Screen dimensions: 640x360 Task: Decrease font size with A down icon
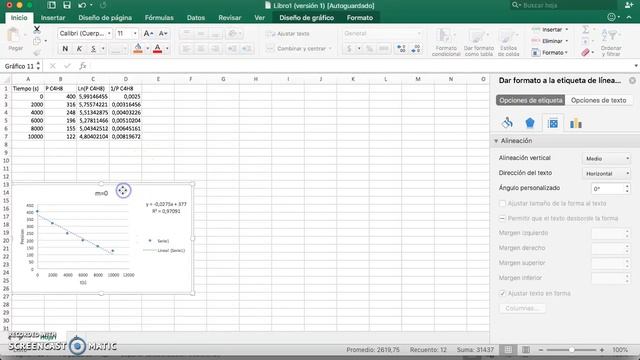[163, 33]
